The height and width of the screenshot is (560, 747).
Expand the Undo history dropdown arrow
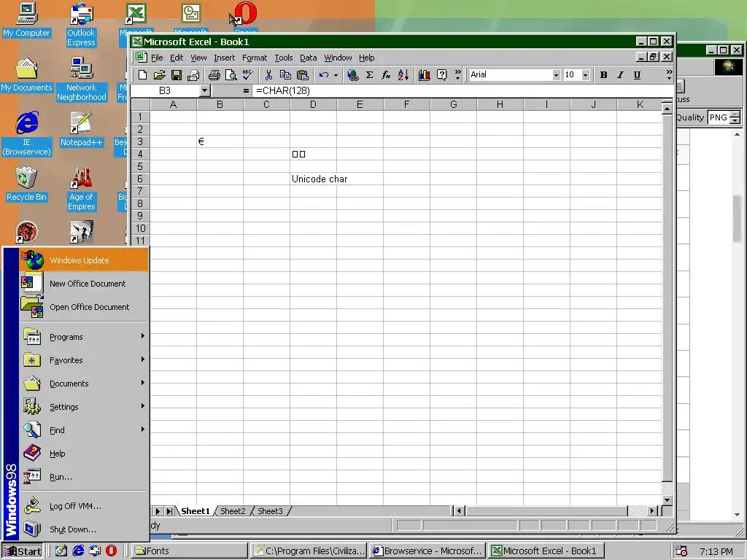[336, 75]
